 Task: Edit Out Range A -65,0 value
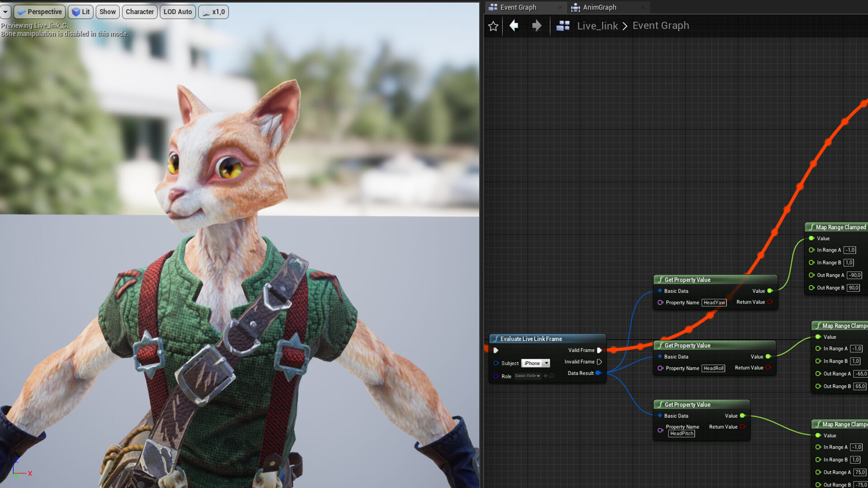(x=860, y=374)
